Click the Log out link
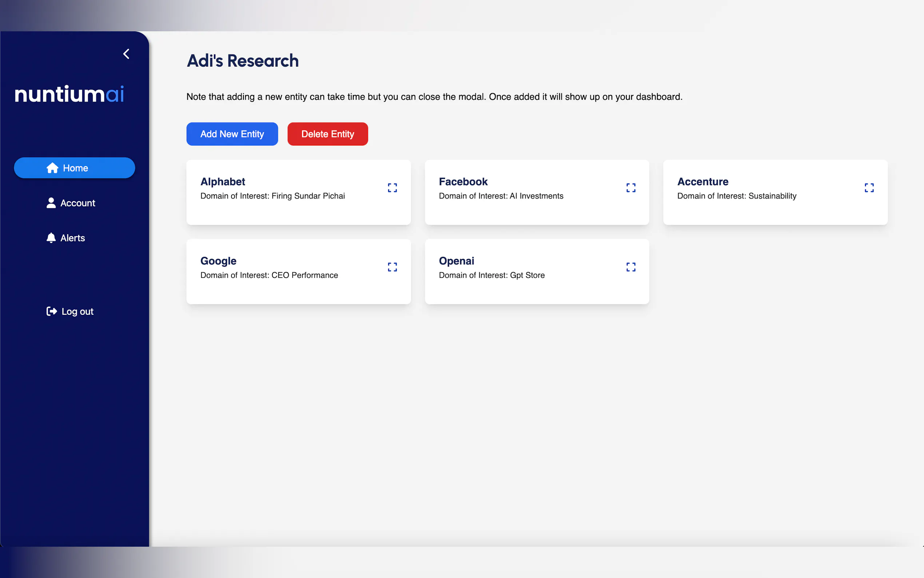This screenshot has width=924, height=578. pos(77,312)
